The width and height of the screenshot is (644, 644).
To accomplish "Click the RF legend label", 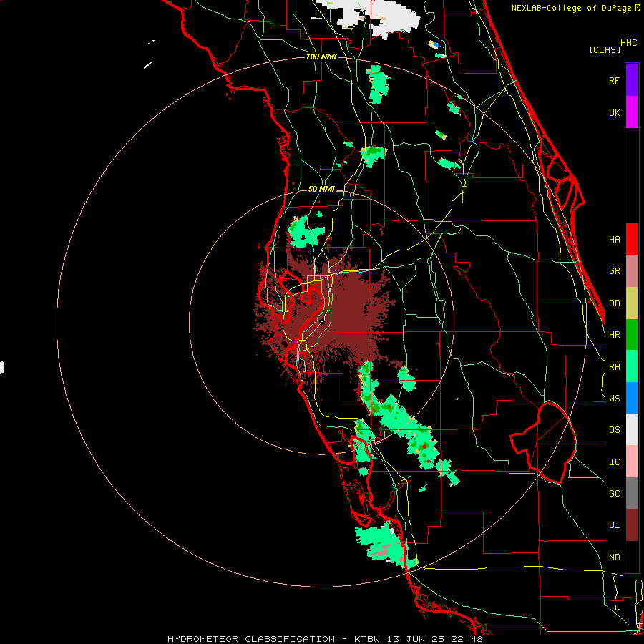I will point(614,80).
